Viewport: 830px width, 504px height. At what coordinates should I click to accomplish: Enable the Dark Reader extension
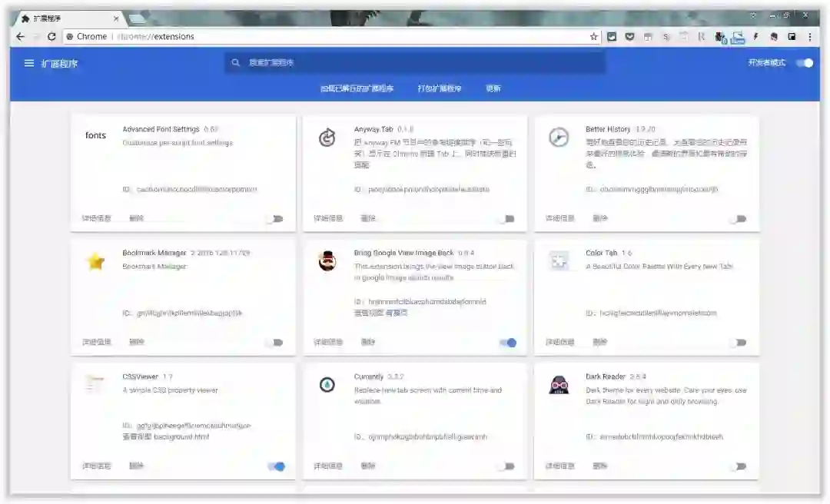739,466
